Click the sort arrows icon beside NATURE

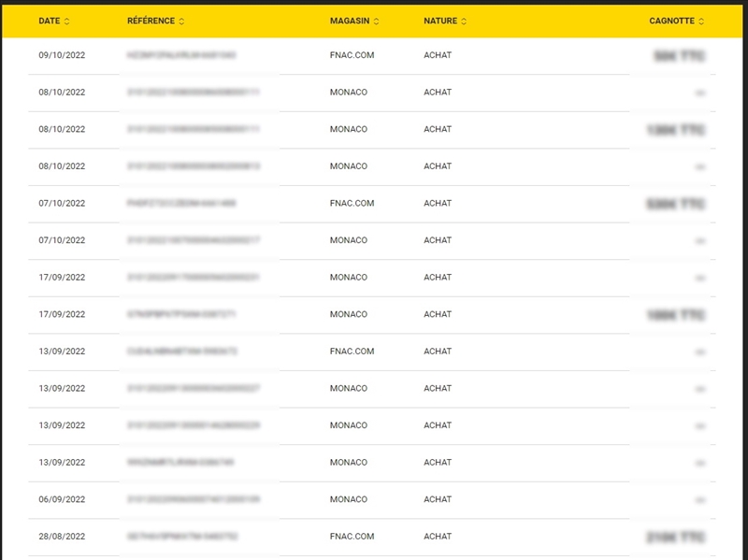464,22
